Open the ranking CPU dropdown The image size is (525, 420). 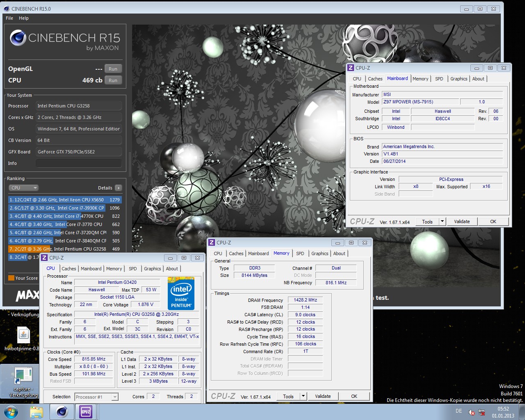click(24, 188)
